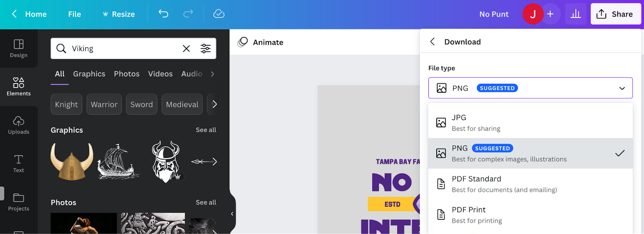Screen dimensions: 644x234
Task: Select the first Viking warrior photo
Action: click(x=84, y=223)
